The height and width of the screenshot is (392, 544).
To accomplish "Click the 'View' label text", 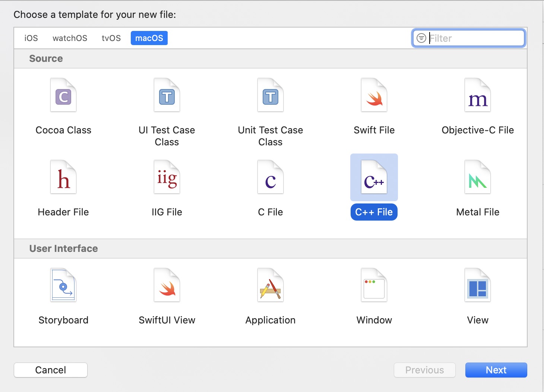I will pos(478,320).
